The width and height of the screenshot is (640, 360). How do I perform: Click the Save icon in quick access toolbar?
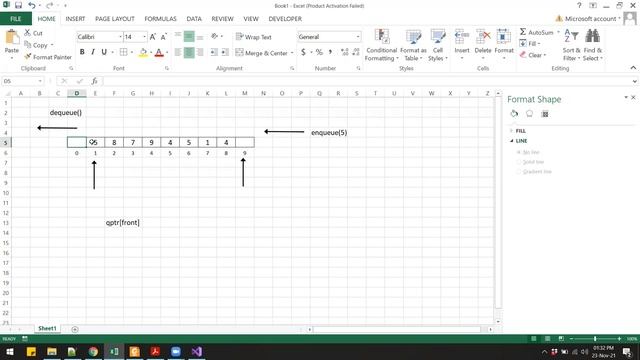(19, 5)
